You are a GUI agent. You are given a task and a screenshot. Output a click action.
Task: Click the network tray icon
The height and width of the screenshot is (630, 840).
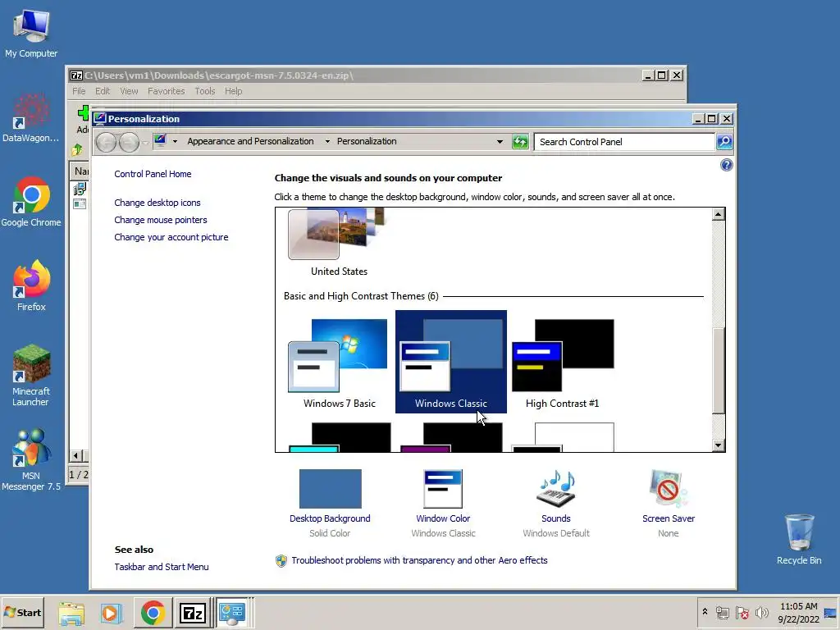pyautogui.click(x=722, y=612)
